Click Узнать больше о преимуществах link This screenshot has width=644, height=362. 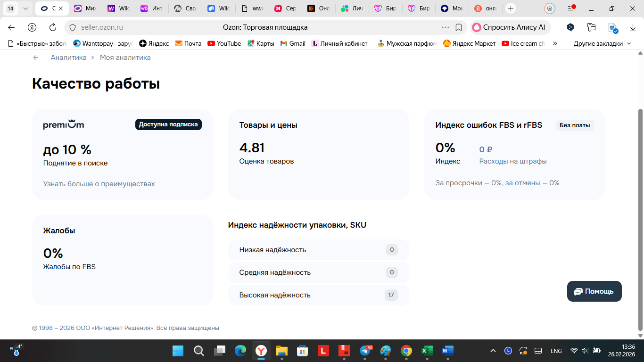click(x=99, y=184)
